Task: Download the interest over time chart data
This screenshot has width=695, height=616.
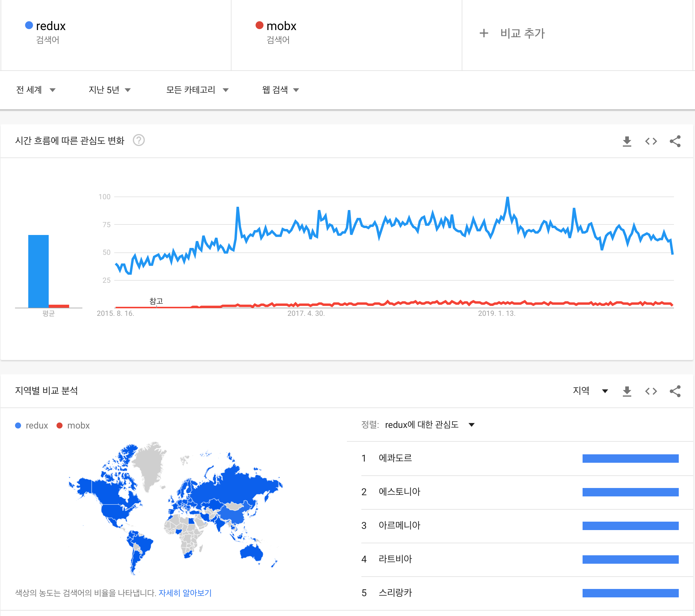Action: click(627, 141)
